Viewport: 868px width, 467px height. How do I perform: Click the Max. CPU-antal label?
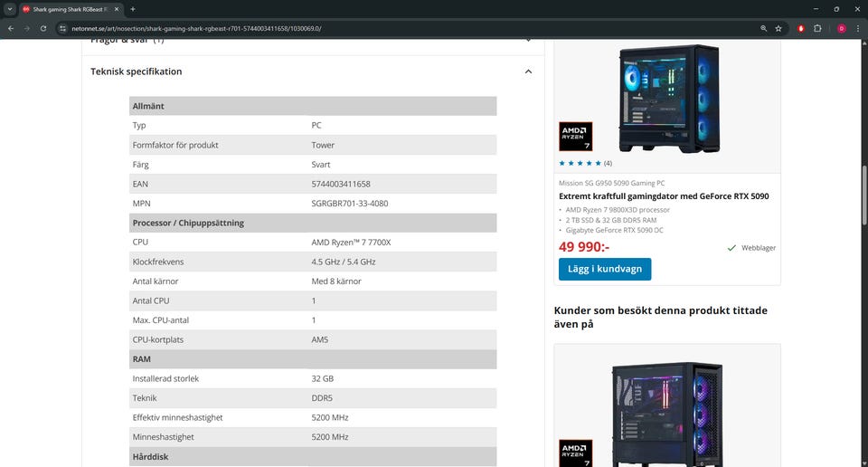(161, 320)
